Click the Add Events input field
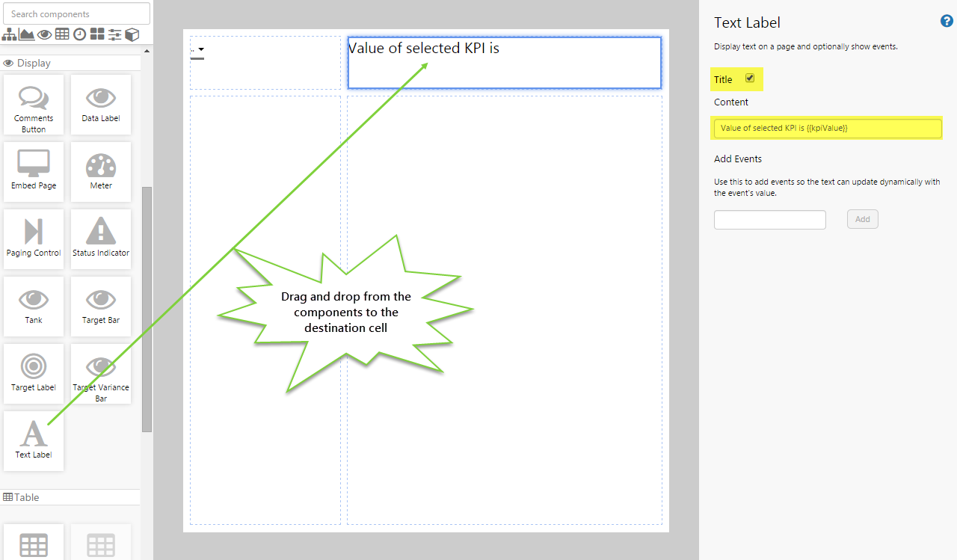Screen dimensions: 957x560 [x=769, y=219]
